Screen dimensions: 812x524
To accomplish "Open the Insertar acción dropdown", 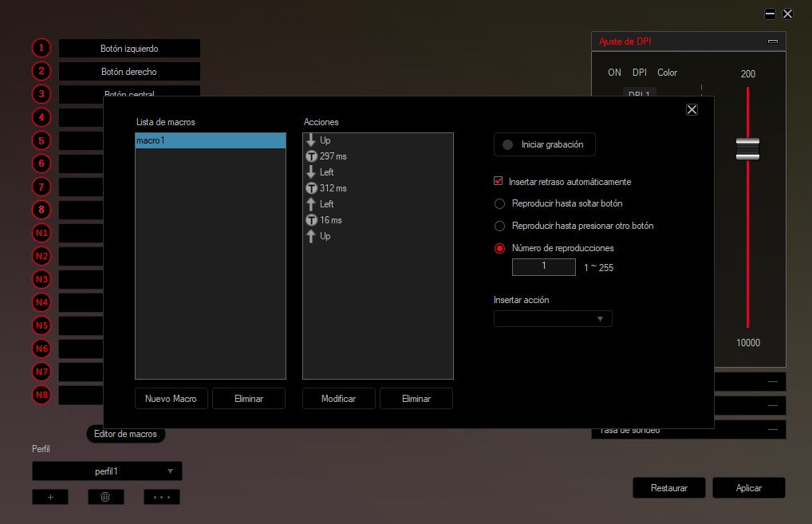I will point(553,319).
